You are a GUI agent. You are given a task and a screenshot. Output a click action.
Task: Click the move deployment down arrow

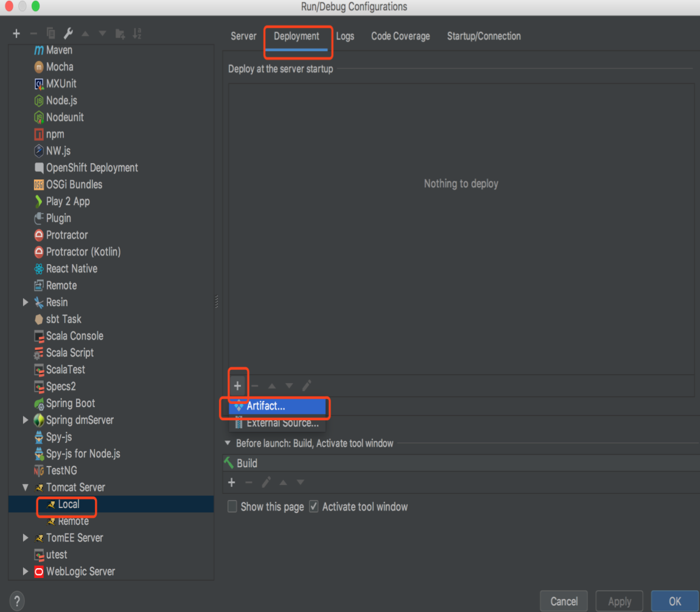tap(289, 386)
